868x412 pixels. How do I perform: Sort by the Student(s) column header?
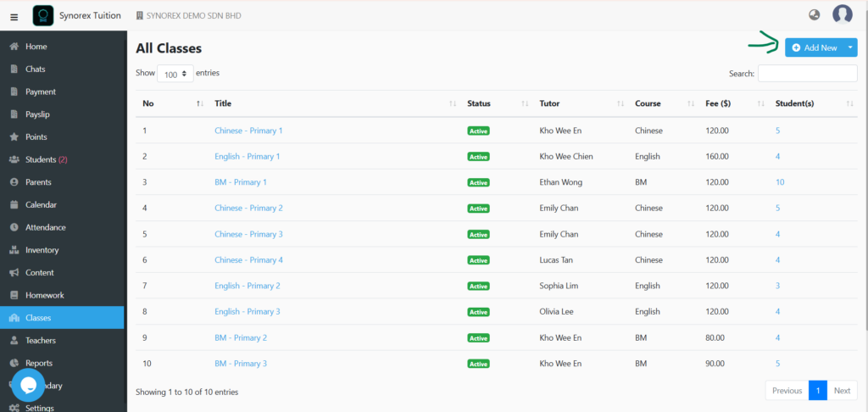tap(813, 103)
